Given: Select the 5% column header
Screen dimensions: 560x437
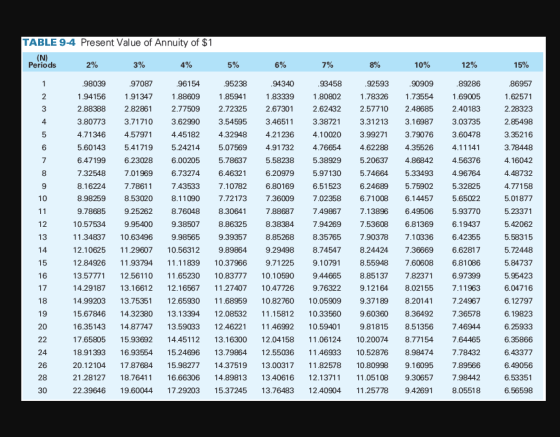Looking at the screenshot, I should point(233,65).
